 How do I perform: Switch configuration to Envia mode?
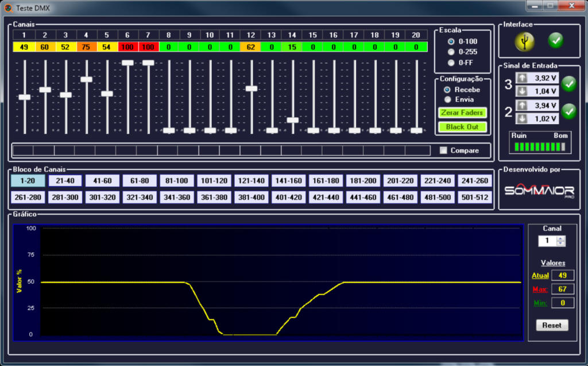[447, 99]
